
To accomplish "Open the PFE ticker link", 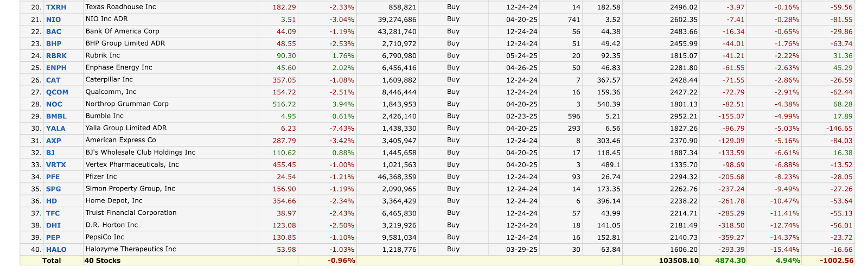I will coord(53,177).
